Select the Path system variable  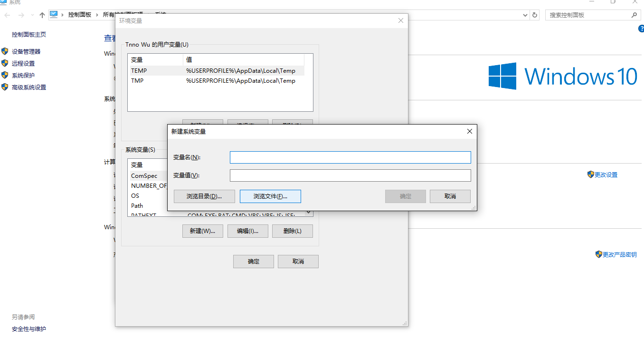148,206
